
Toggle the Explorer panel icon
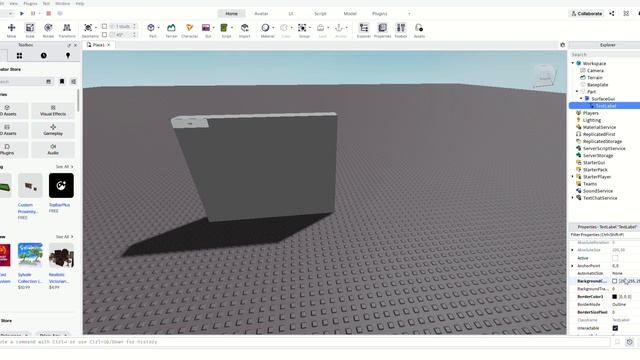364,30
